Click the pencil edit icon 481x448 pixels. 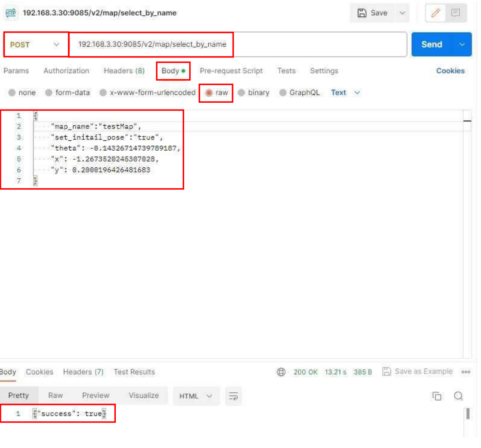[x=436, y=13]
